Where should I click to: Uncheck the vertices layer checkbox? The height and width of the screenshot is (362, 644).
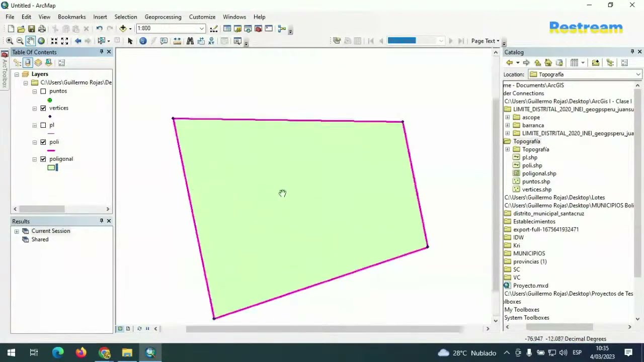point(43,108)
